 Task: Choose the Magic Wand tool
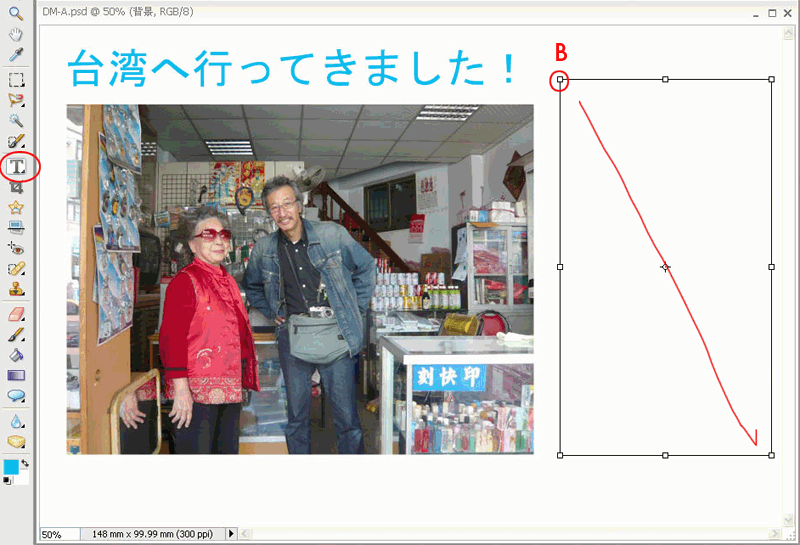pyautogui.click(x=16, y=122)
